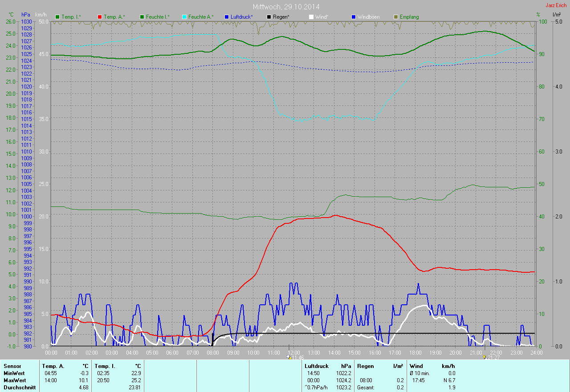
Task: Click the green '%' axis unit label
Action: (x=538, y=15)
